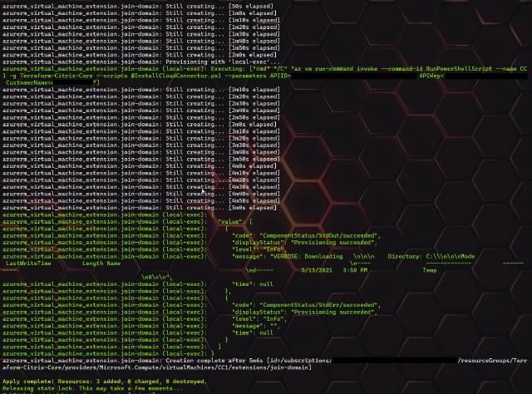Screen dimensions: 532x394
Task: Click the "[50s elapsed]" text on first line
Action: pyautogui.click(x=251, y=6)
